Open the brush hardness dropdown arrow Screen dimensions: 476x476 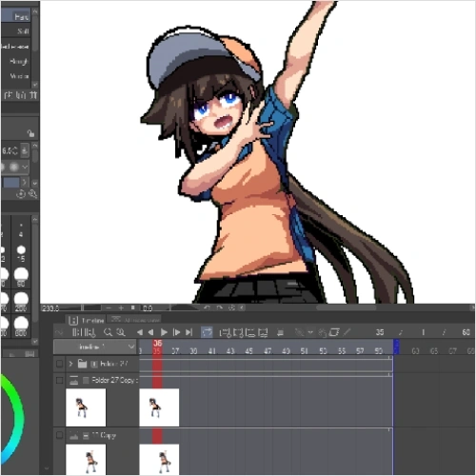25,167
